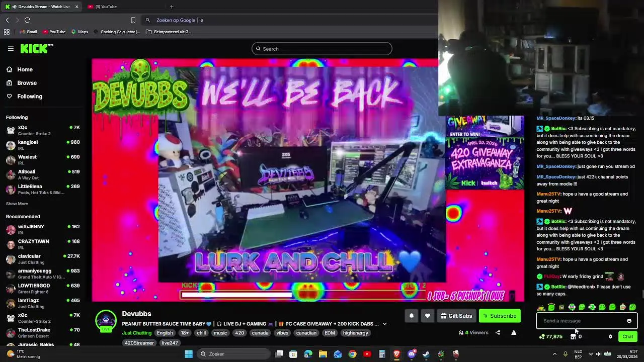Open the chat emoji picker
Viewport: 644px width, 362px height.
click(629, 321)
